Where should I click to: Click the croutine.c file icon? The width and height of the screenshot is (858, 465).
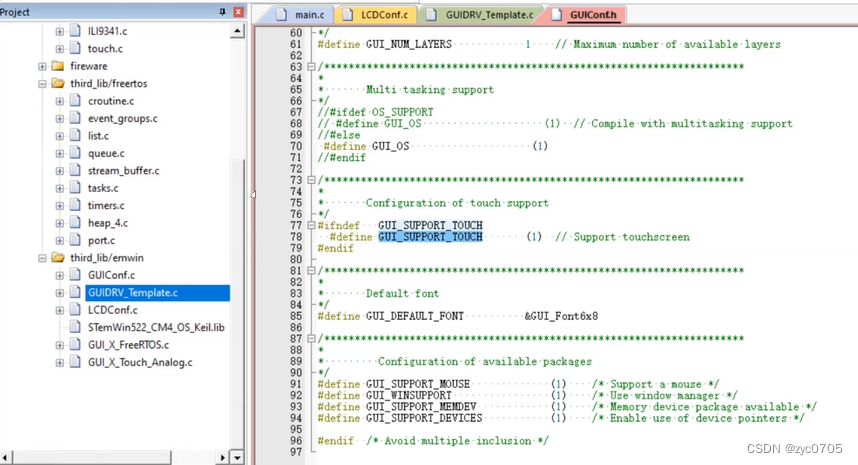point(75,101)
